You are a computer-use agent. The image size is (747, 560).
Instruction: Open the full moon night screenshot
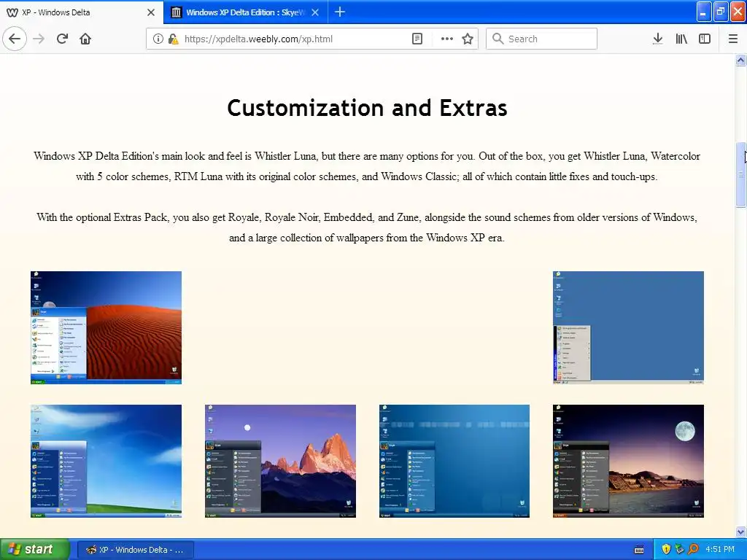tap(628, 461)
